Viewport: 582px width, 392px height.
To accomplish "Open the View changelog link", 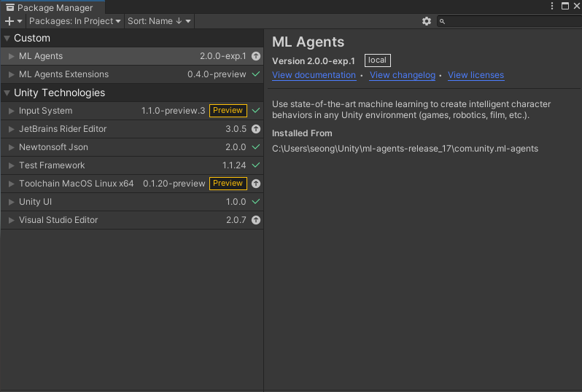I will tap(403, 75).
